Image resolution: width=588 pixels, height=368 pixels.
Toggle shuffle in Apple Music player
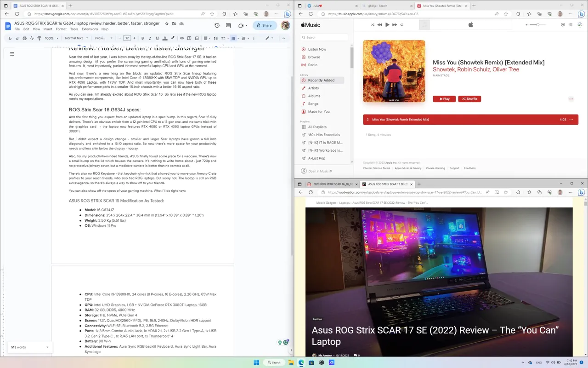click(373, 25)
